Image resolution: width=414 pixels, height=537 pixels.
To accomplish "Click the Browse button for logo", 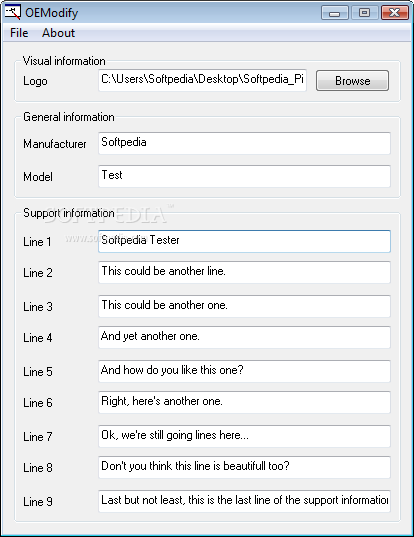I will tap(352, 81).
